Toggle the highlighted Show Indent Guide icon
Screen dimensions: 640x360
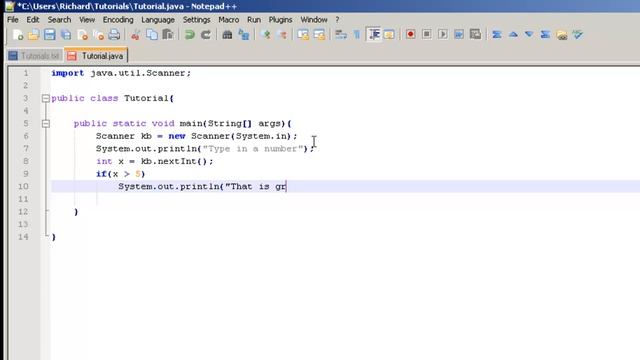pos(373,35)
